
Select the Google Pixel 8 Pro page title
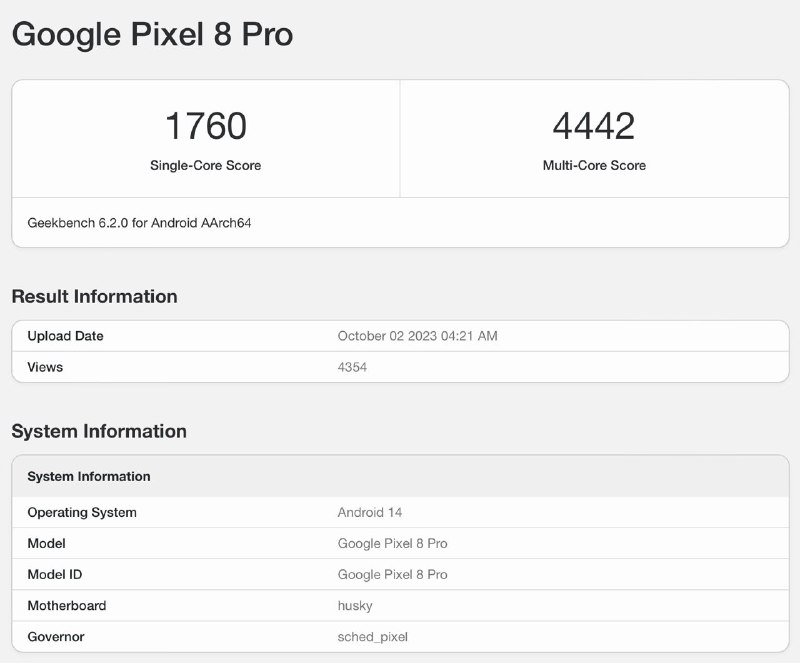pos(152,34)
